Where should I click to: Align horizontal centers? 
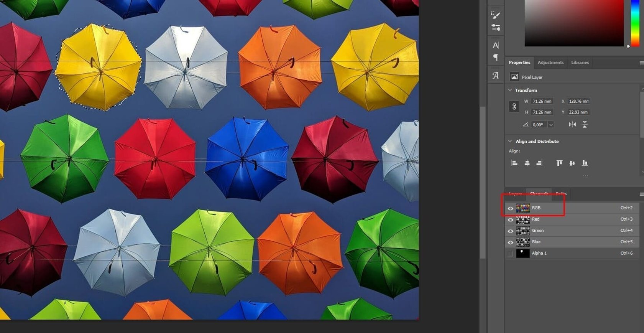pos(527,163)
